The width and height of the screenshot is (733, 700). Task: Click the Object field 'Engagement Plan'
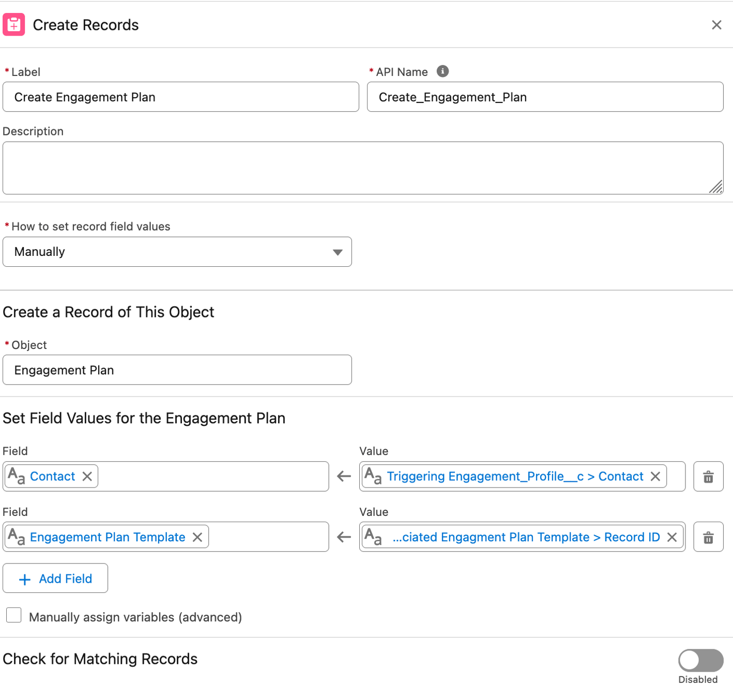177,370
